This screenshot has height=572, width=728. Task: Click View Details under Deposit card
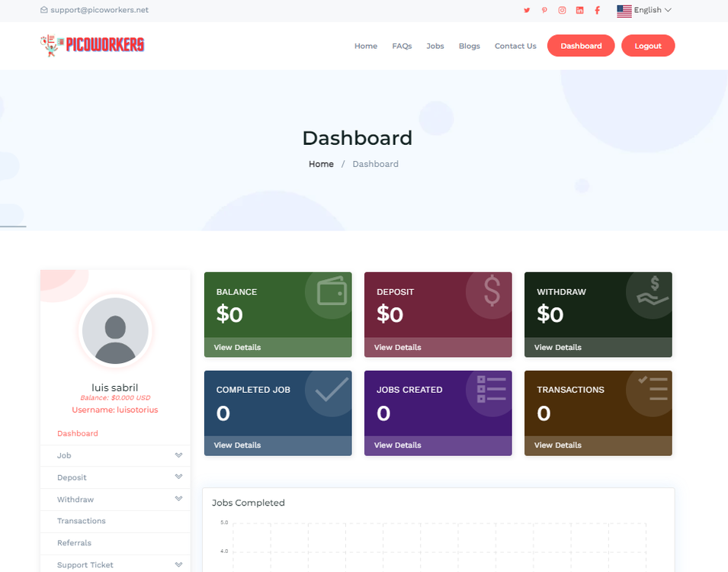(x=397, y=348)
